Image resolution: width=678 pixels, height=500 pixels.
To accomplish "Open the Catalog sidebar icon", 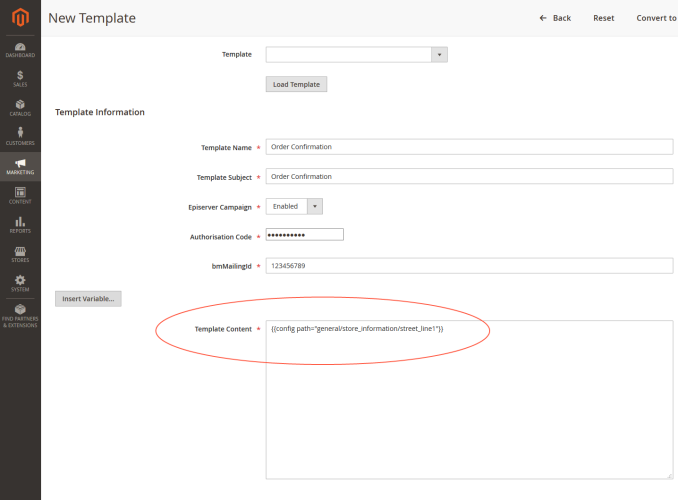I will pyautogui.click(x=20, y=107).
